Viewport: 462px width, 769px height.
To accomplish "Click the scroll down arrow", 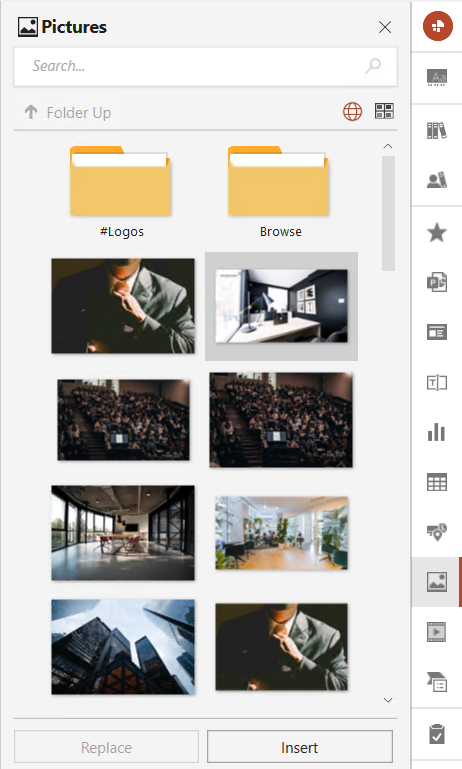I will pyautogui.click(x=388, y=700).
